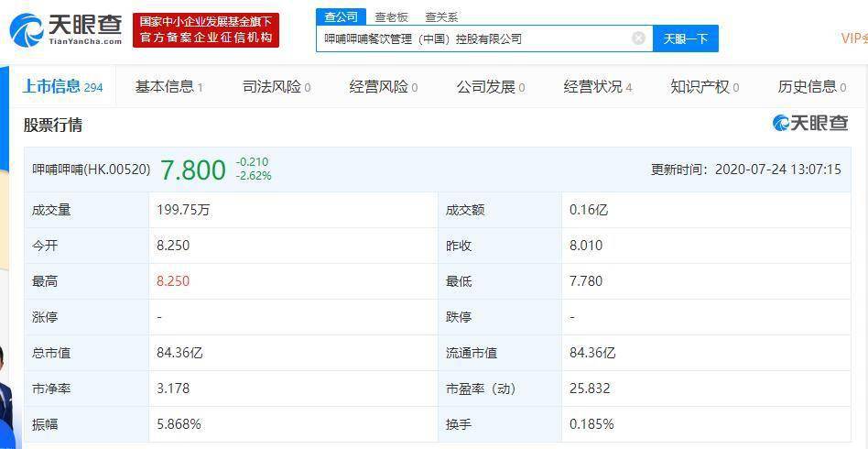Click the 市盈率（动） label
The image size is (868, 449).
click(x=481, y=389)
